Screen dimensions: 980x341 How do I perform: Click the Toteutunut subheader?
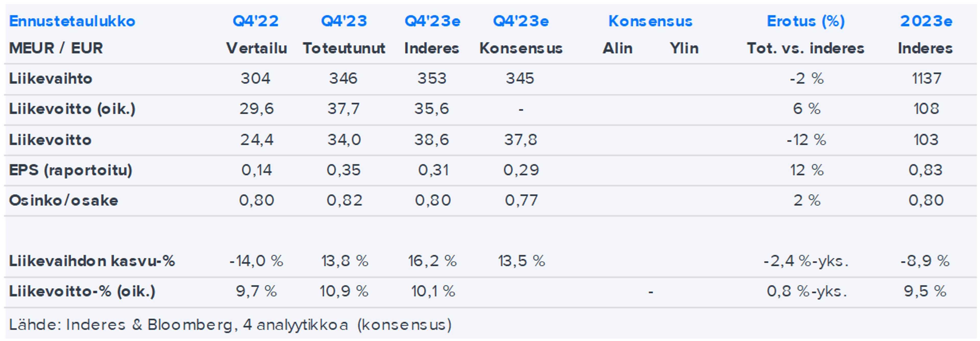pos(344,48)
